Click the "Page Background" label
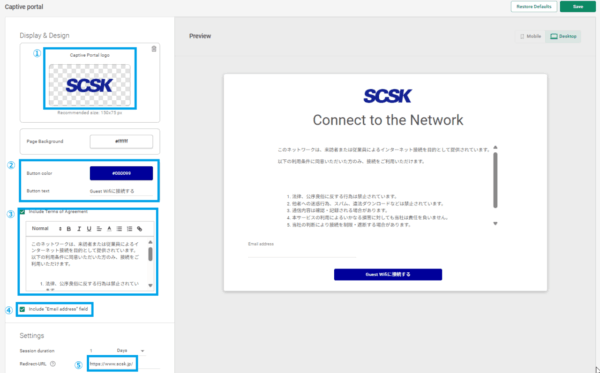The width and height of the screenshot is (600, 373). pyautogui.click(x=45, y=141)
